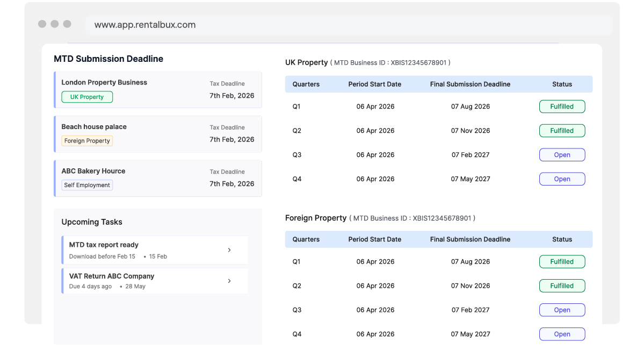This screenshot has height=363, width=644.
Task: Click the Foreign Property tag on Beach house palace
Action: 87,140
